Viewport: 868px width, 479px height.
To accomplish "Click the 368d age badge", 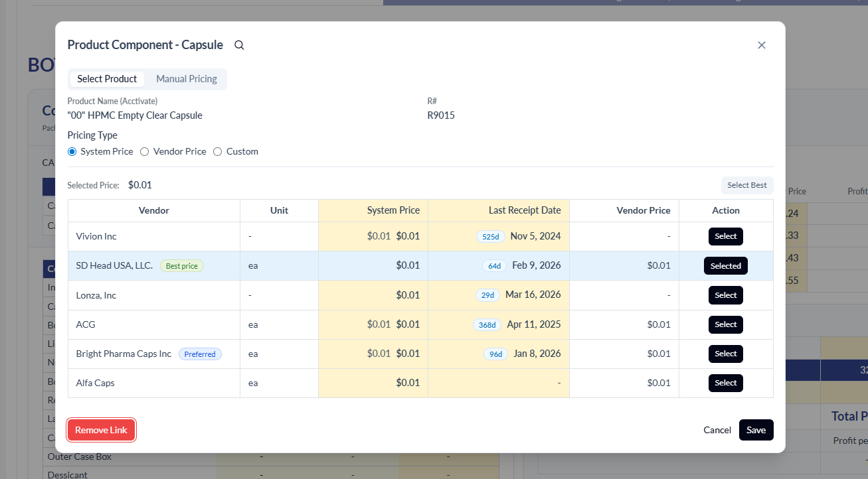I will coord(487,325).
